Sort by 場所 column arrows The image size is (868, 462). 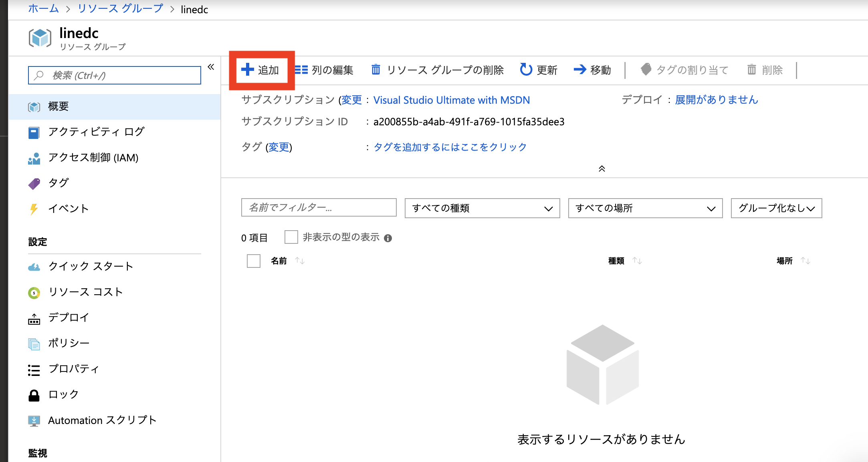click(x=805, y=261)
